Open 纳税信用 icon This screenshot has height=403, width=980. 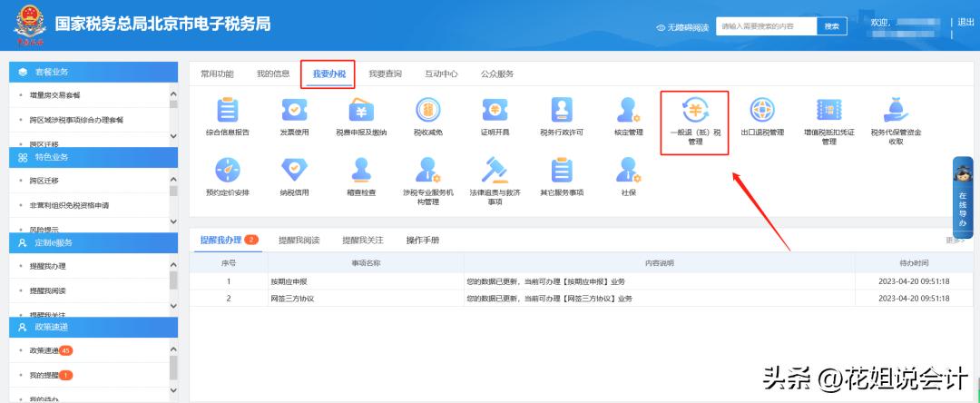point(294,170)
